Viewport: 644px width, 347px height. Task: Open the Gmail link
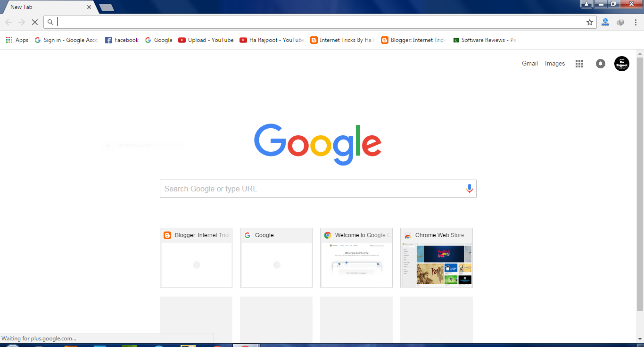pos(530,64)
